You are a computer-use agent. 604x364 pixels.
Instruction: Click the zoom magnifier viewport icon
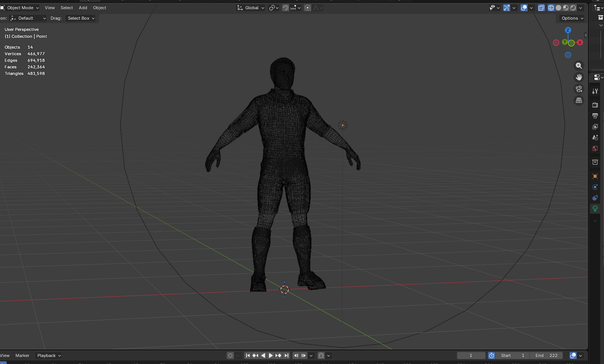point(579,66)
